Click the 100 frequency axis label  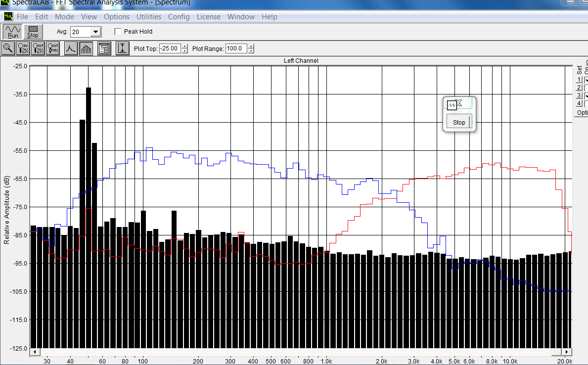coord(142,361)
